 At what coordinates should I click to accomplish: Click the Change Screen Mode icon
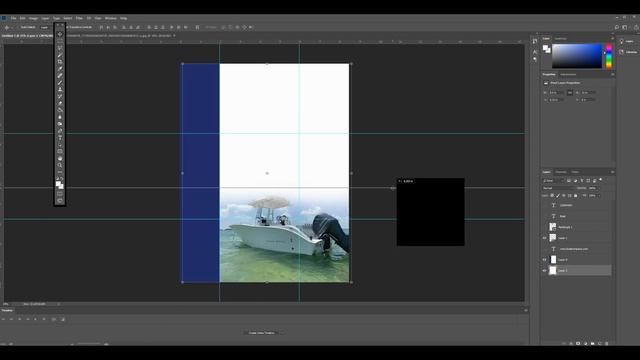[x=60, y=201]
